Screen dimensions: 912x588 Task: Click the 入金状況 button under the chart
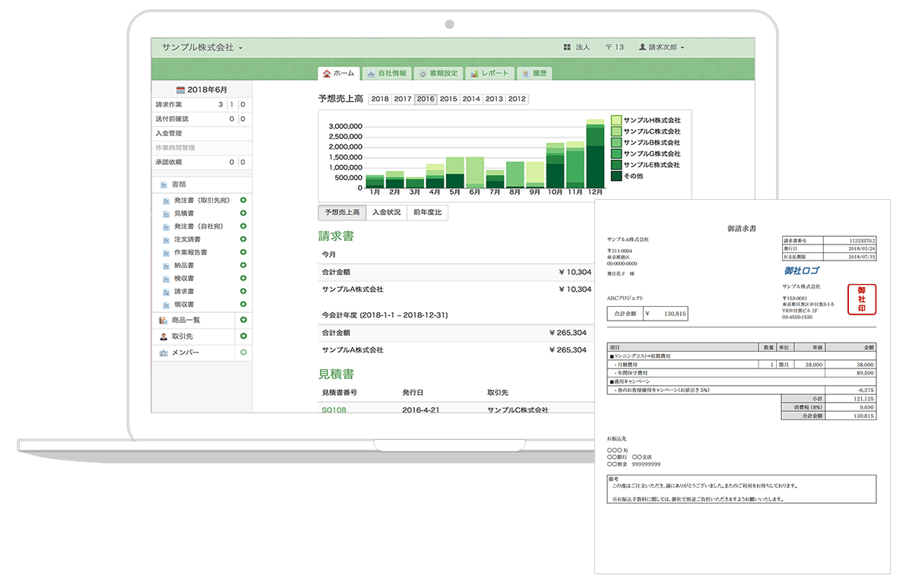click(x=386, y=213)
